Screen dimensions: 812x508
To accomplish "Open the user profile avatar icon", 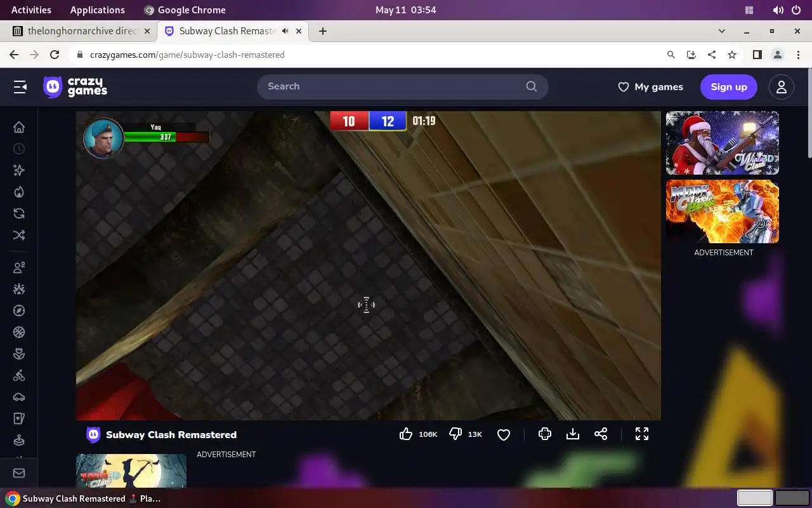I will pyautogui.click(x=782, y=87).
